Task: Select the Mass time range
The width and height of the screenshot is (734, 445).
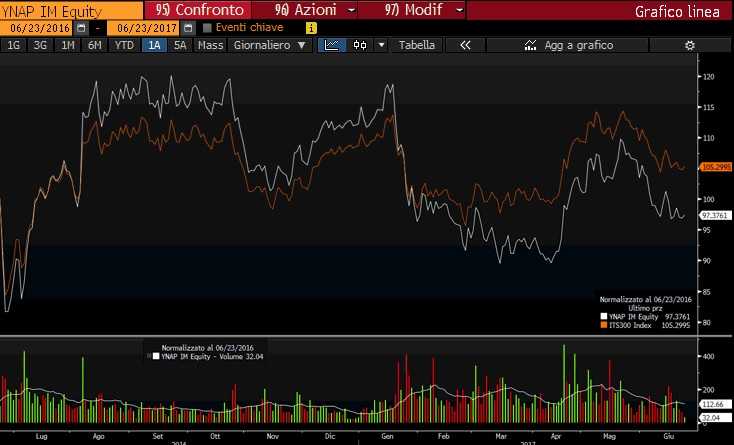Action: click(x=210, y=45)
